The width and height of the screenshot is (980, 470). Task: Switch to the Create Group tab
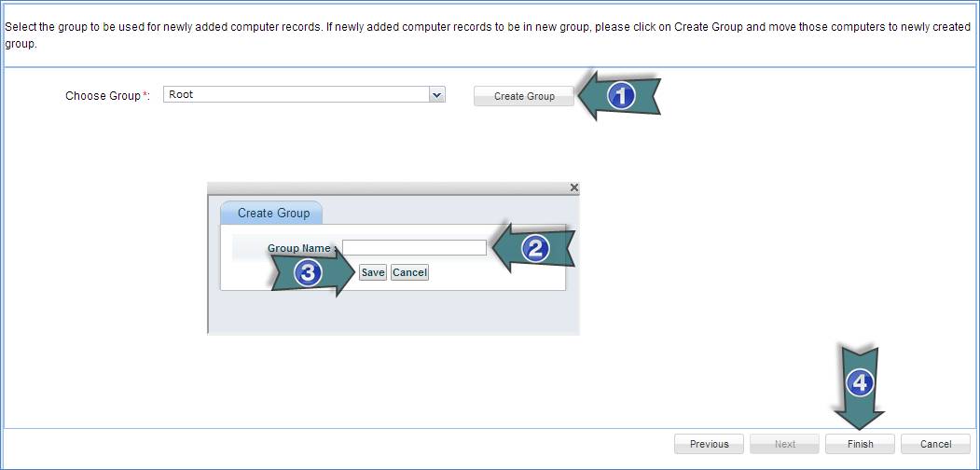click(272, 213)
